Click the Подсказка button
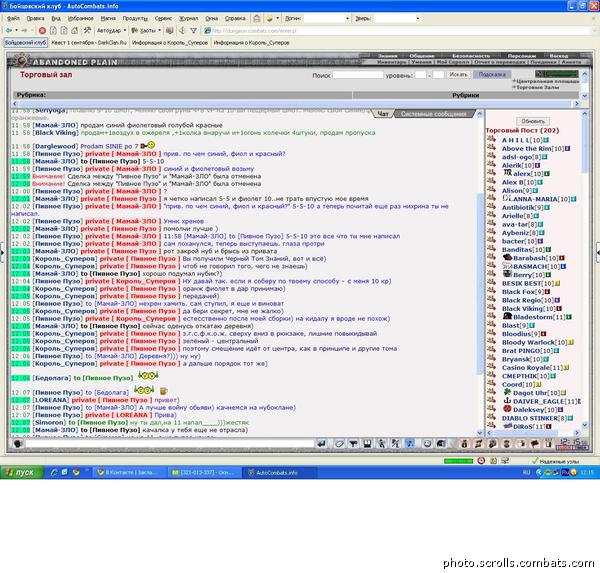Viewport: 600px width, 573px height. 492,74
